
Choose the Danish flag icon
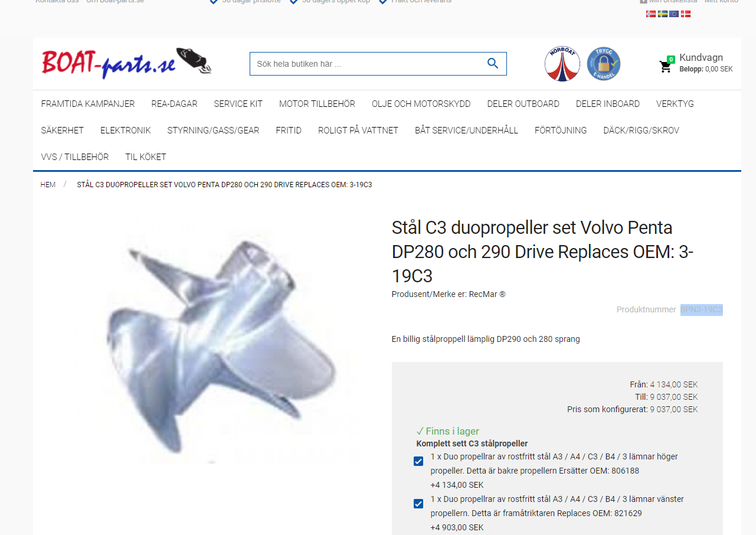point(686,14)
